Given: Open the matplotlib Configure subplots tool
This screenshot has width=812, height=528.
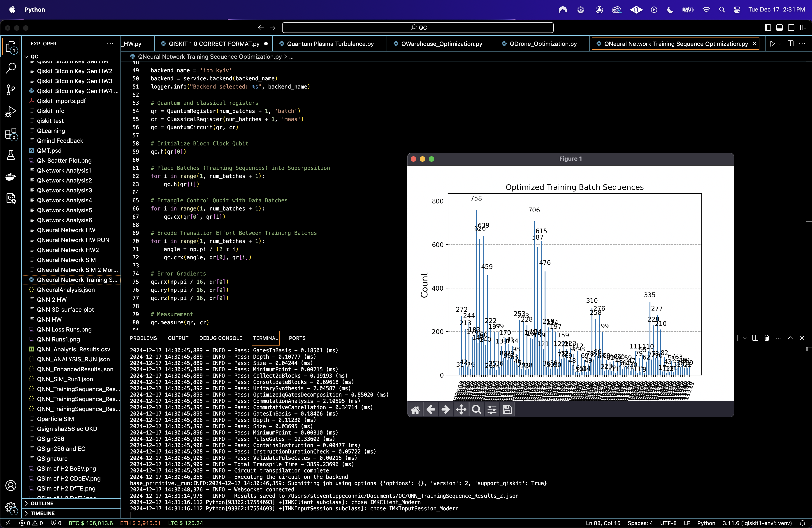Looking at the screenshot, I should tap(492, 410).
